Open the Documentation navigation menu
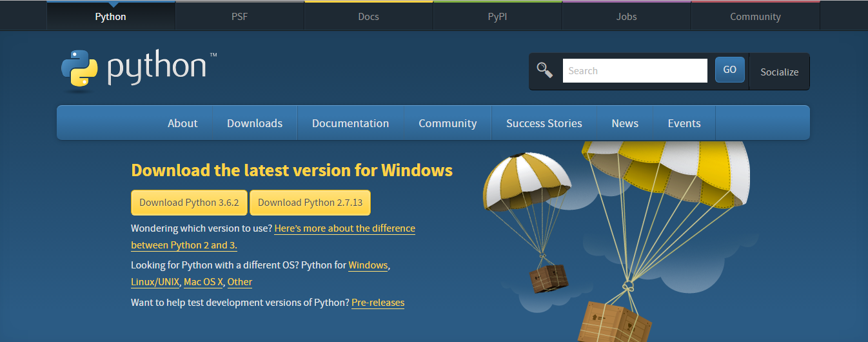The width and height of the screenshot is (868, 342). coord(351,123)
